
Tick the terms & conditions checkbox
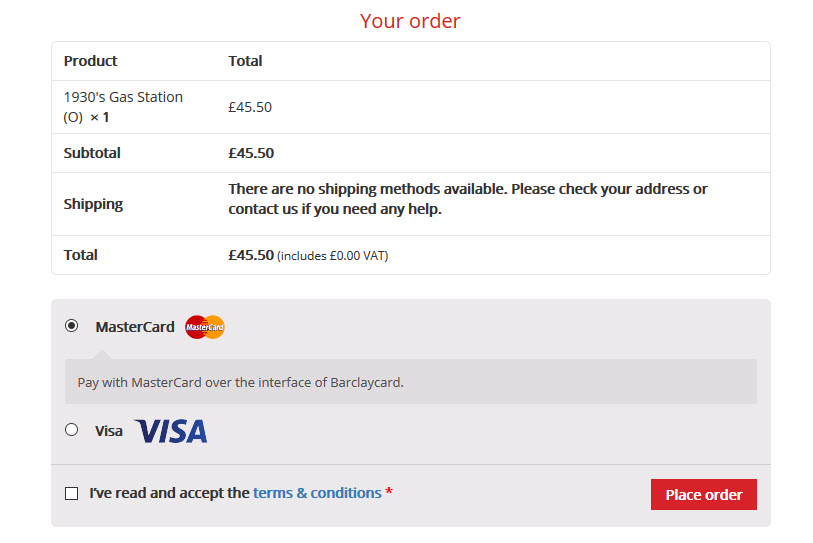[x=72, y=493]
